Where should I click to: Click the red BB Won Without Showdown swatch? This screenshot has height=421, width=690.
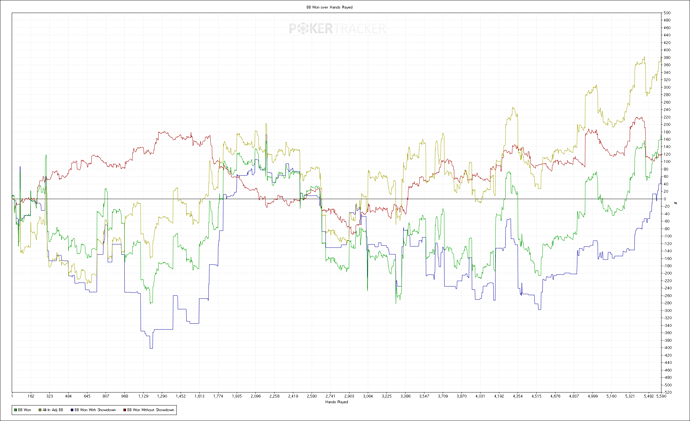124,410
